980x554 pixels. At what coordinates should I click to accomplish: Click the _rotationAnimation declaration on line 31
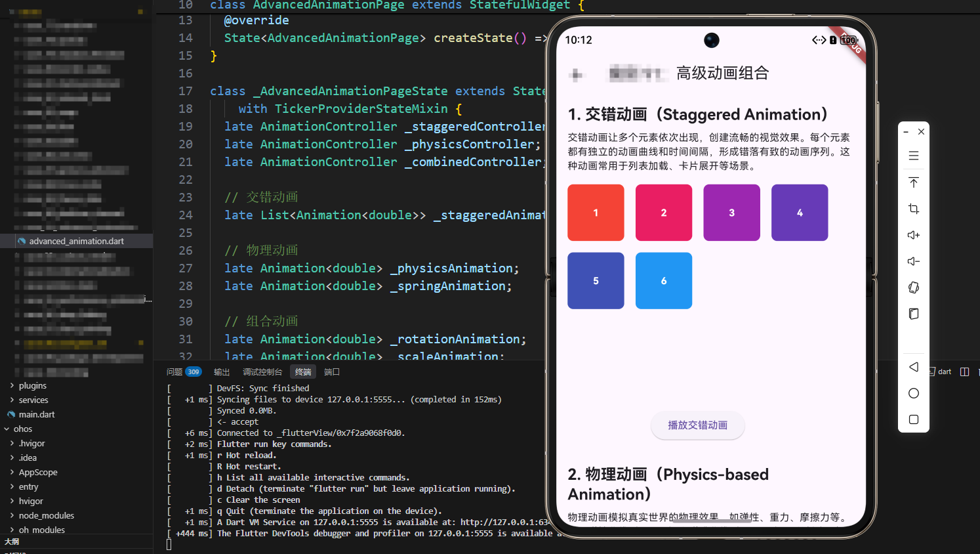click(455, 339)
